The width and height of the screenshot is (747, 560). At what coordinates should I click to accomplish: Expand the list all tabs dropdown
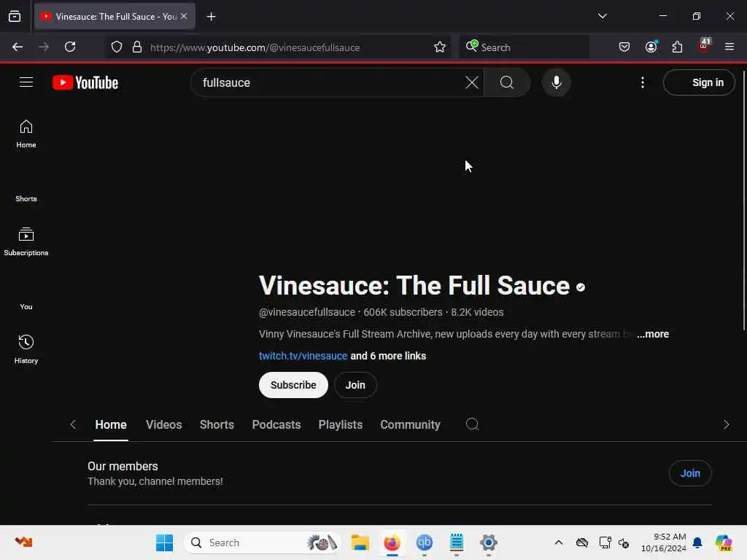pyautogui.click(x=602, y=16)
